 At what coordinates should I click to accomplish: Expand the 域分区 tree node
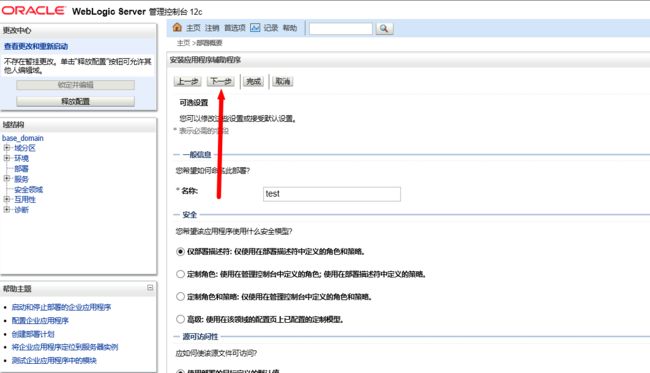coord(7,148)
